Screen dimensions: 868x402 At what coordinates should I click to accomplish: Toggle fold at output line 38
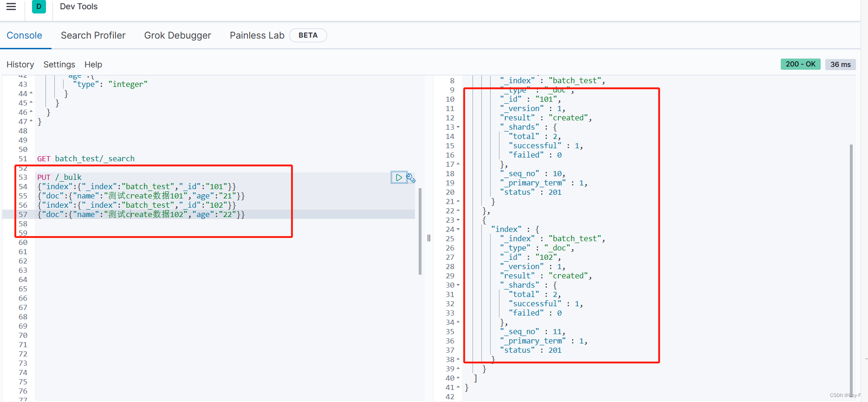coord(458,359)
